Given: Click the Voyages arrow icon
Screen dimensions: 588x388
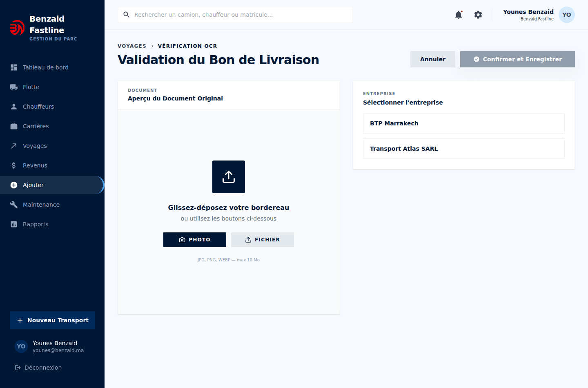Looking at the screenshot, I should pos(14,146).
